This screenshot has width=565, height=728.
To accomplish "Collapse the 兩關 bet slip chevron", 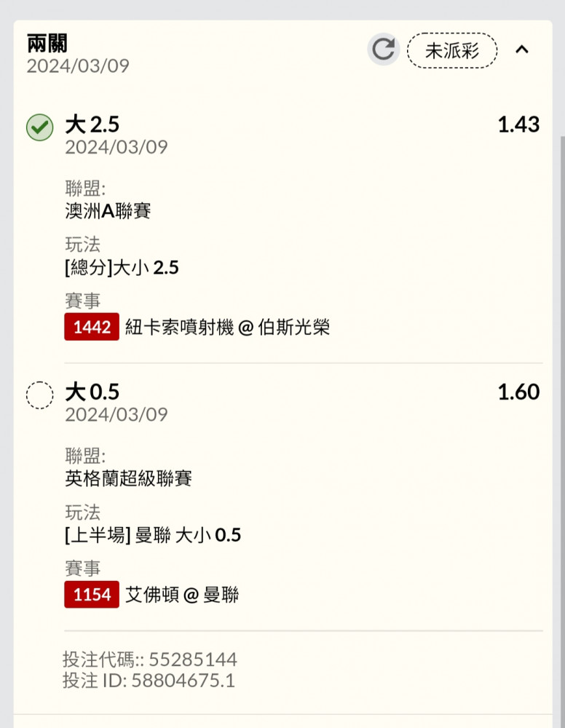I will [522, 50].
